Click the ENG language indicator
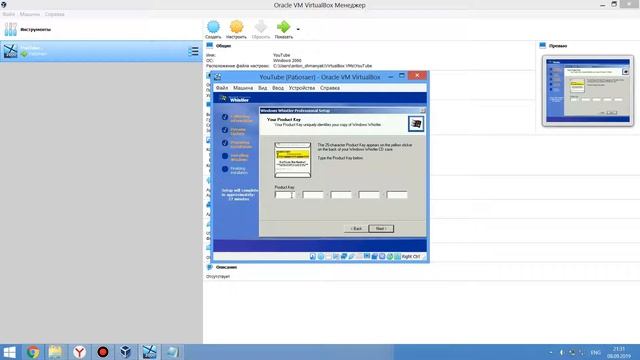640x360 pixels. click(596, 352)
